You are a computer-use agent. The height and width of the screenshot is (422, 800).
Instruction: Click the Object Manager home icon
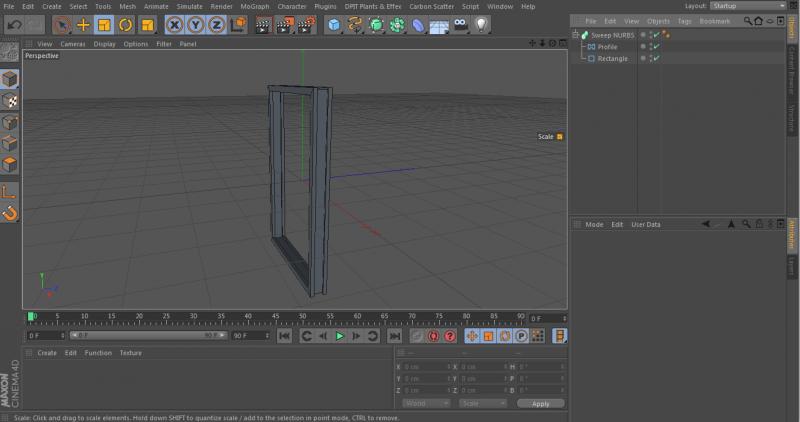tap(758, 21)
